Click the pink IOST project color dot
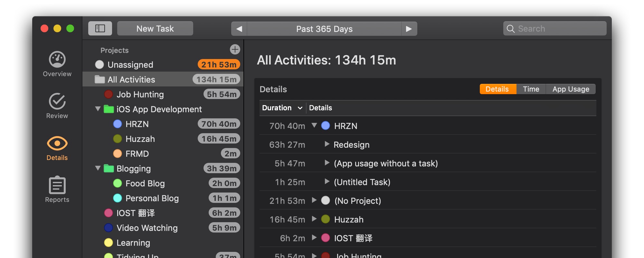 coord(109,213)
